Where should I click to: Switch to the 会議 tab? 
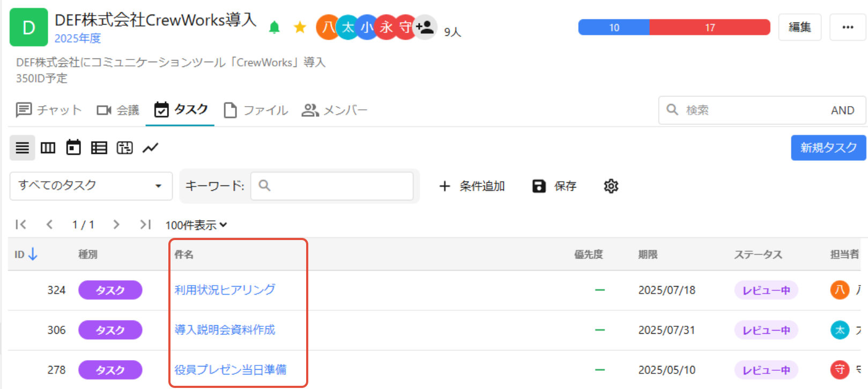[118, 110]
